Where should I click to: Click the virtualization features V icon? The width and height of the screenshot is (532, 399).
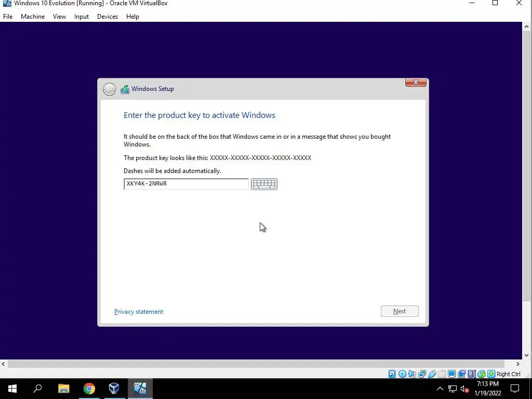click(471, 374)
